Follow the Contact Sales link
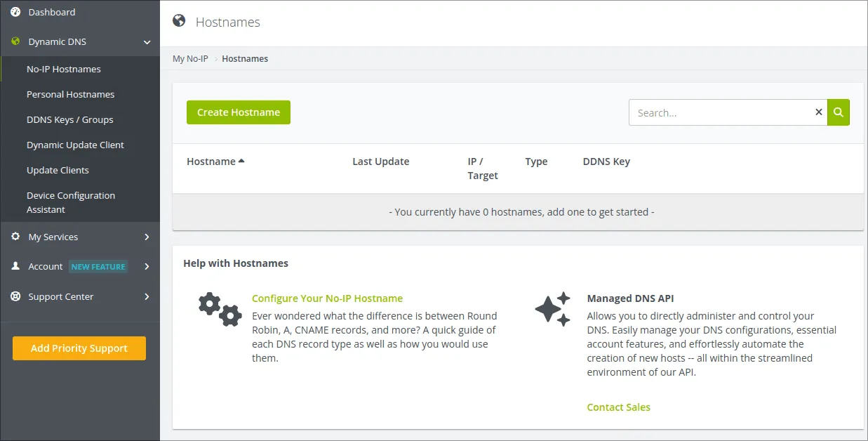This screenshot has height=441, width=868. (x=618, y=407)
